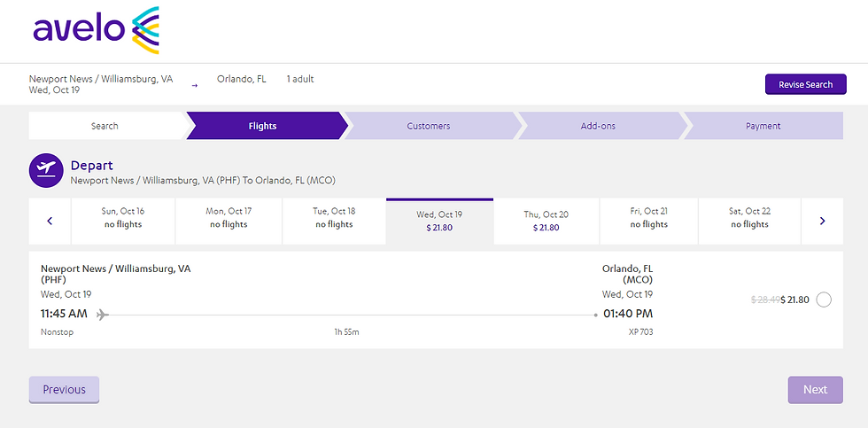Click the 1h 55m duration label
The height and width of the screenshot is (428, 868).
click(x=346, y=332)
